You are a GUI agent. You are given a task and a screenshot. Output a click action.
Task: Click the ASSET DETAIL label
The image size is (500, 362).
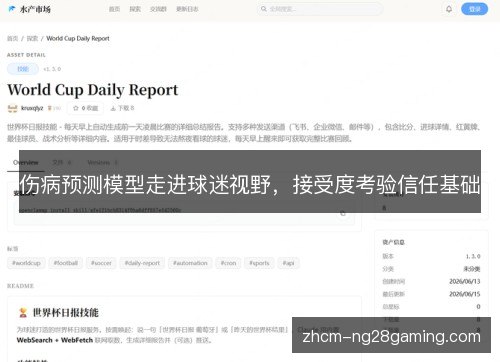click(26, 55)
